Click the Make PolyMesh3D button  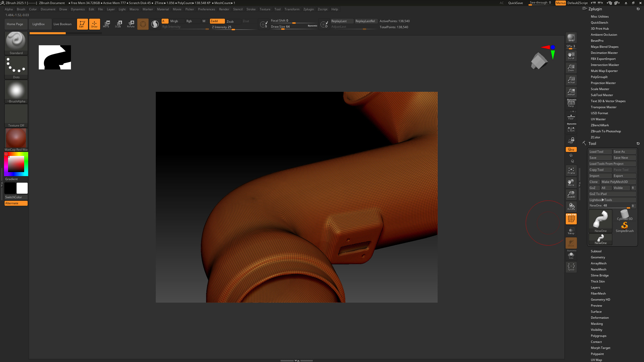(x=618, y=182)
